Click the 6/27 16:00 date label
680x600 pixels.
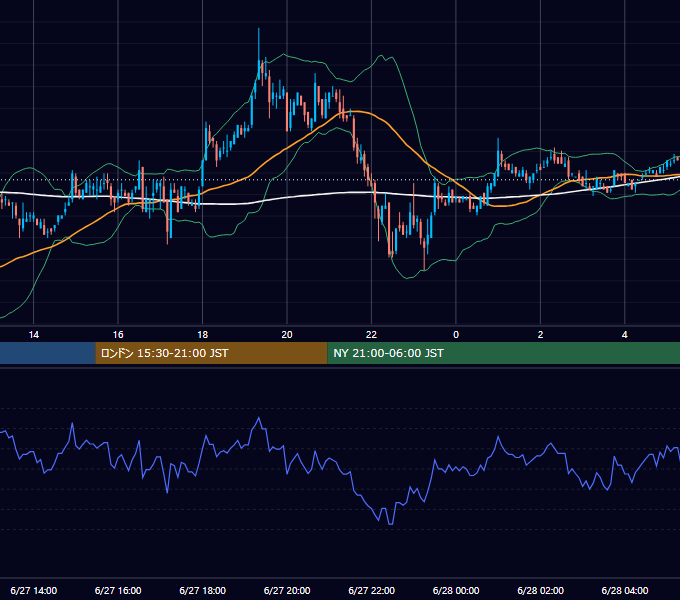coord(118,590)
